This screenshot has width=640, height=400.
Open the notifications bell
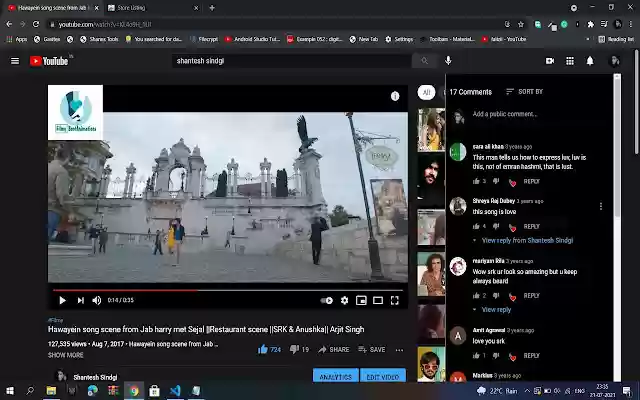[590, 61]
